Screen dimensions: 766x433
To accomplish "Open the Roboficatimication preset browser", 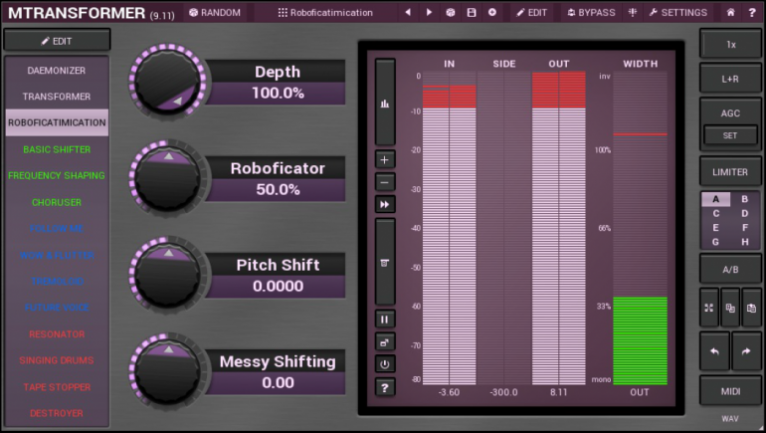I will click(324, 13).
